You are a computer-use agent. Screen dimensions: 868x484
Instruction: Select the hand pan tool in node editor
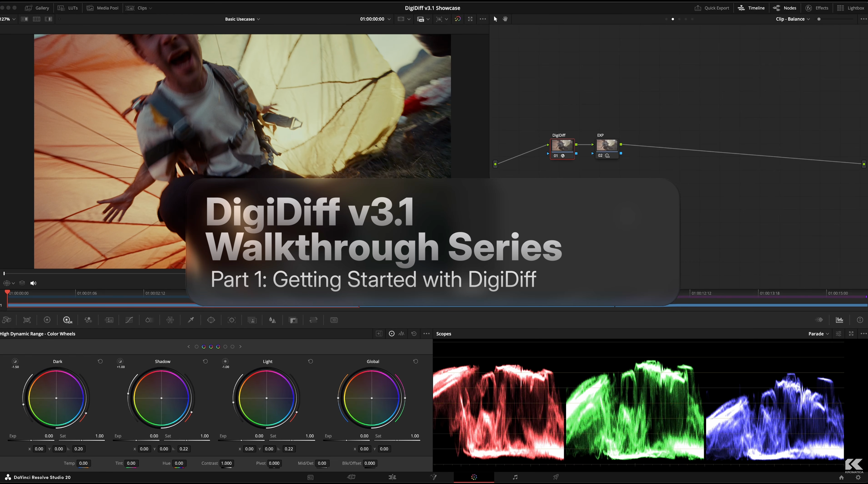tap(505, 19)
